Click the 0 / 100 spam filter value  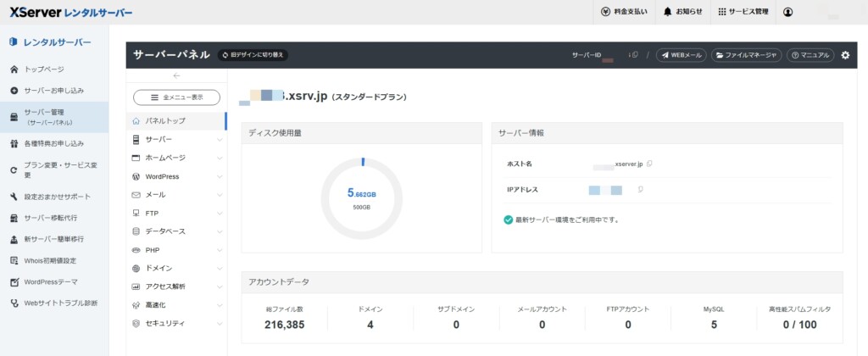tap(800, 325)
